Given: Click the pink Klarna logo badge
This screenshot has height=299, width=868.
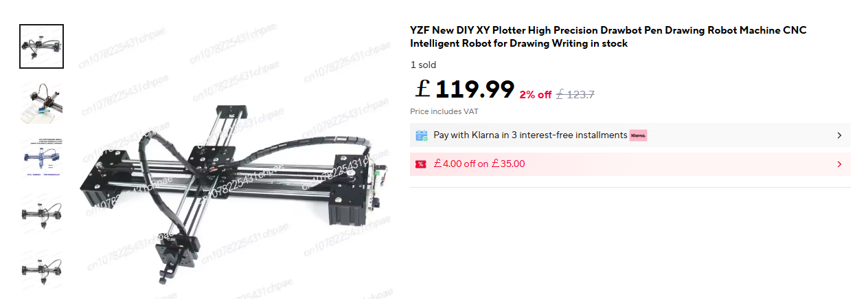Looking at the screenshot, I should coord(638,135).
